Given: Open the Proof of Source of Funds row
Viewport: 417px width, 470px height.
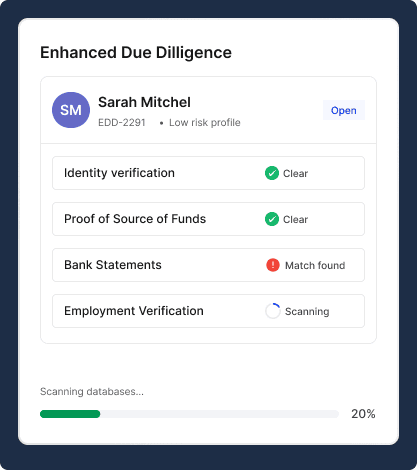Looking at the screenshot, I should (208, 219).
